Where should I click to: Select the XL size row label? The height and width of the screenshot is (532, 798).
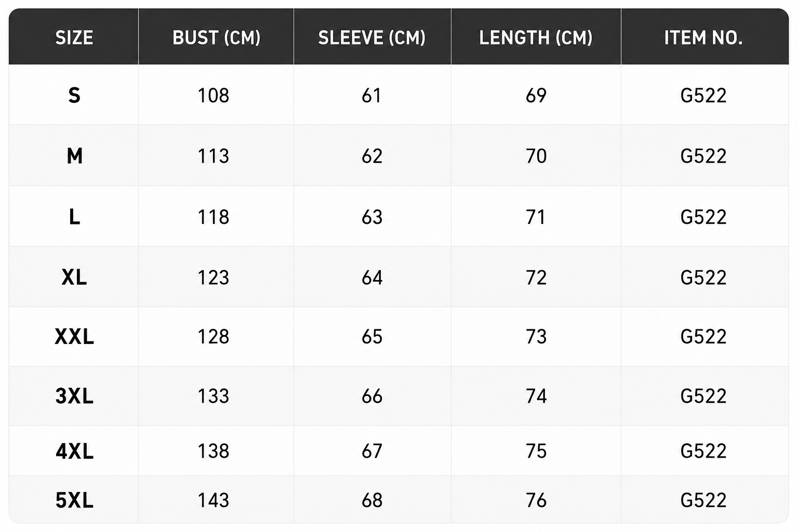click(x=74, y=277)
